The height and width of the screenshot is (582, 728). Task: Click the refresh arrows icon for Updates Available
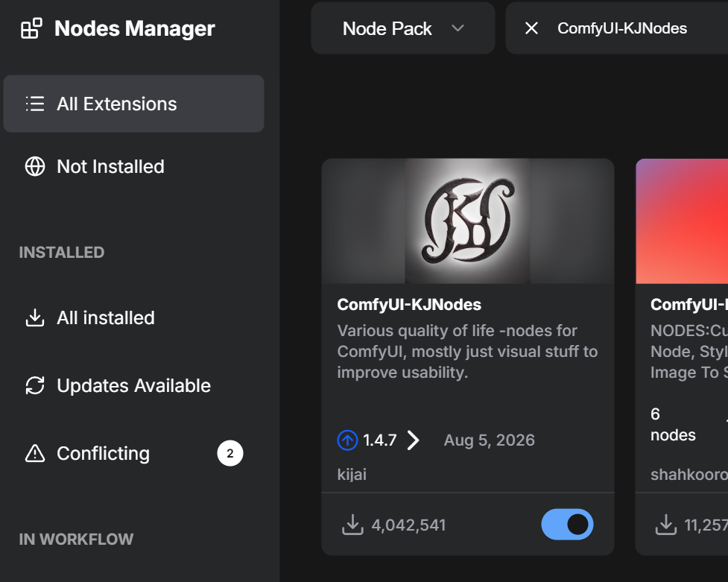coord(35,385)
